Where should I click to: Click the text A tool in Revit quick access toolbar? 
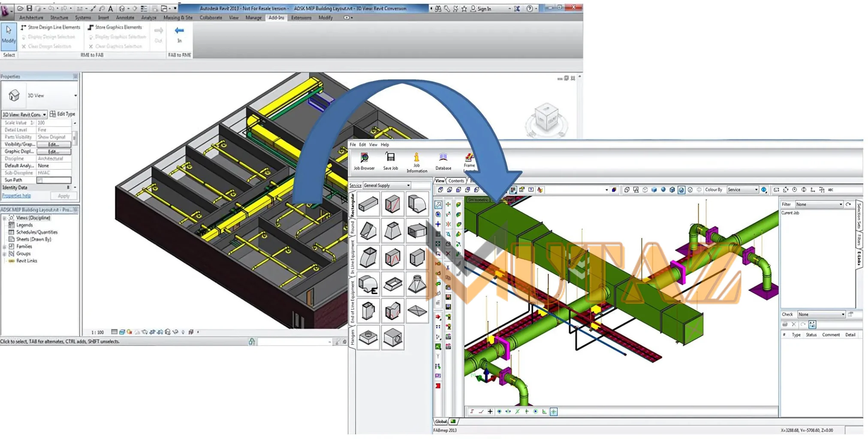[x=111, y=8]
